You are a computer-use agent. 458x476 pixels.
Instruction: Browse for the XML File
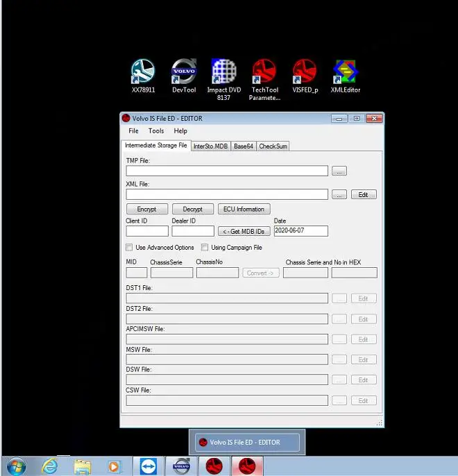click(x=339, y=194)
